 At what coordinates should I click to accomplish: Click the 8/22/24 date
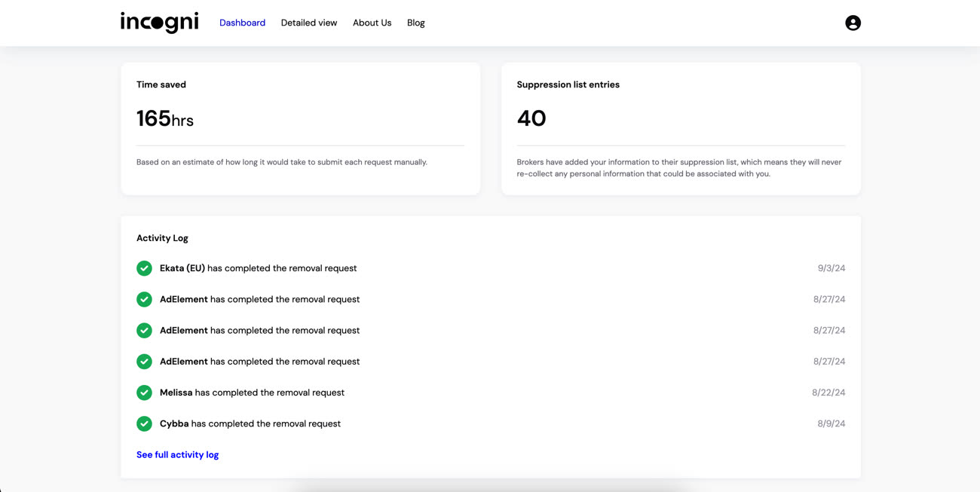828,393
